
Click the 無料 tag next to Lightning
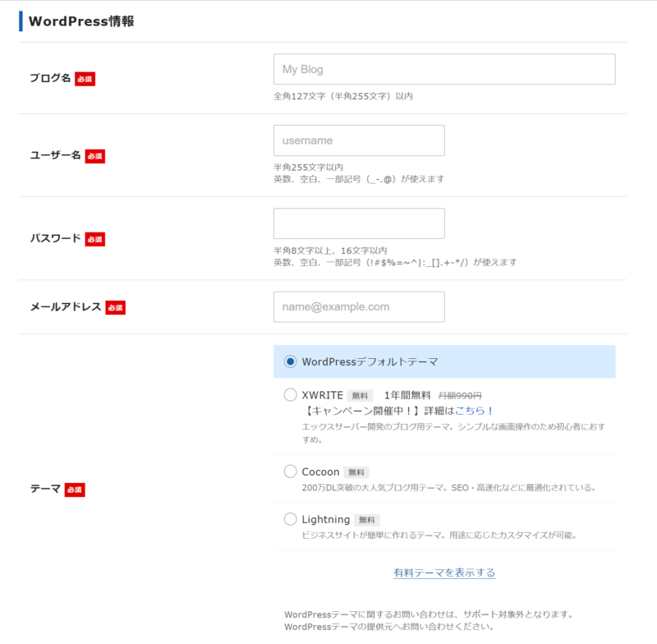367,520
